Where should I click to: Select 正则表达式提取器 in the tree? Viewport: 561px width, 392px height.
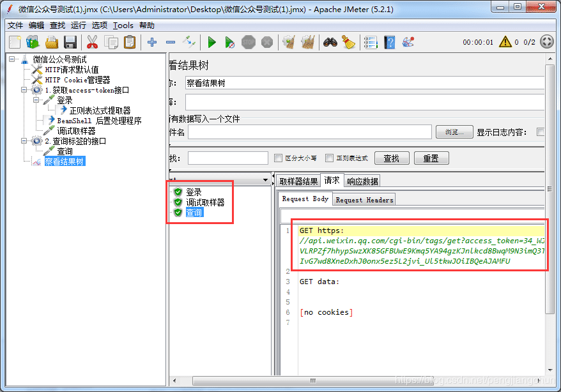(x=100, y=110)
